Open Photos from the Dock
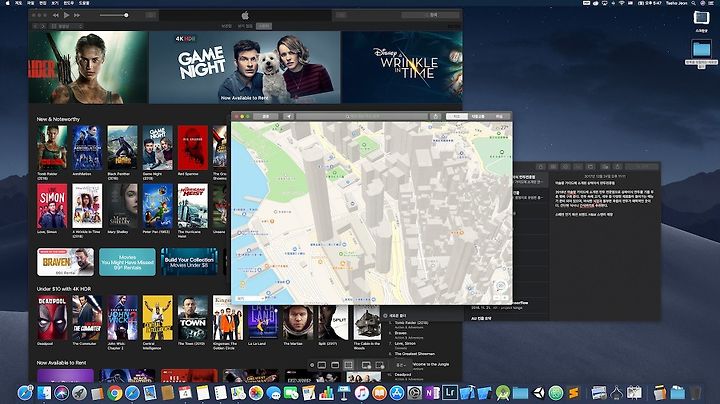720x404 pixels. point(256,393)
